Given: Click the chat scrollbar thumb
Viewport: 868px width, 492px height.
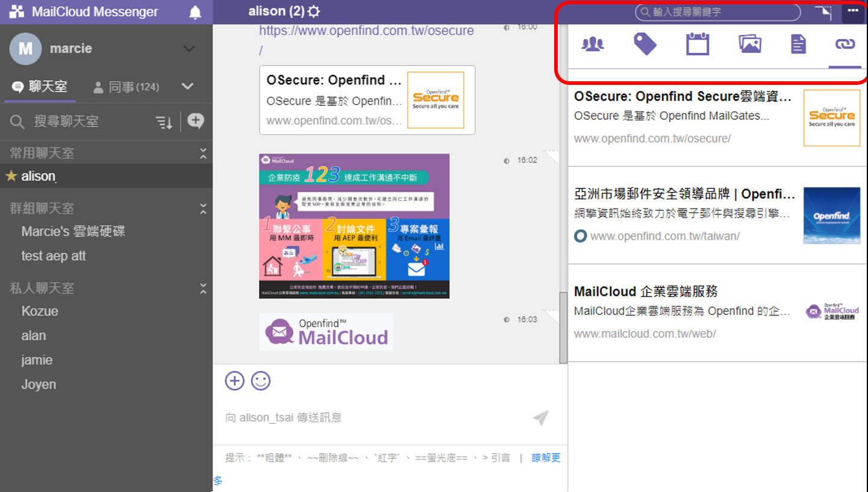Looking at the screenshot, I should (563, 327).
